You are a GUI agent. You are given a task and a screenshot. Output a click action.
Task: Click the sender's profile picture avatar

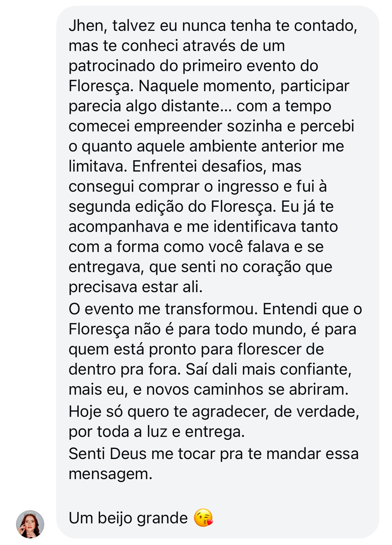pos(30,524)
